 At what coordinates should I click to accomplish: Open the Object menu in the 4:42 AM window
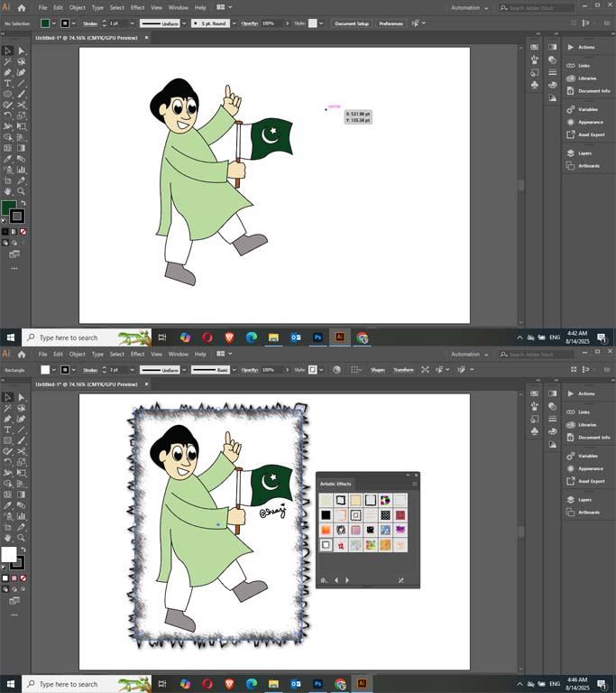point(78,7)
